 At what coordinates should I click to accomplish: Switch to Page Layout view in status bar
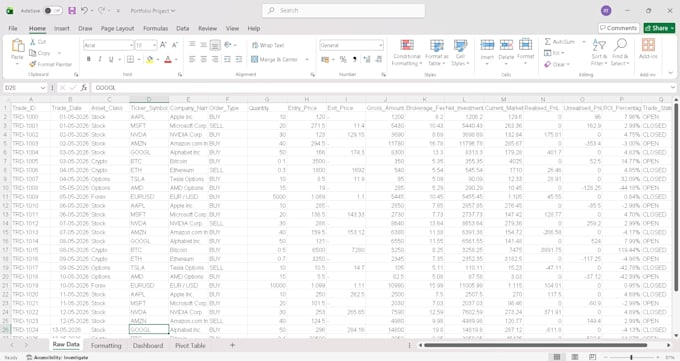click(575, 357)
